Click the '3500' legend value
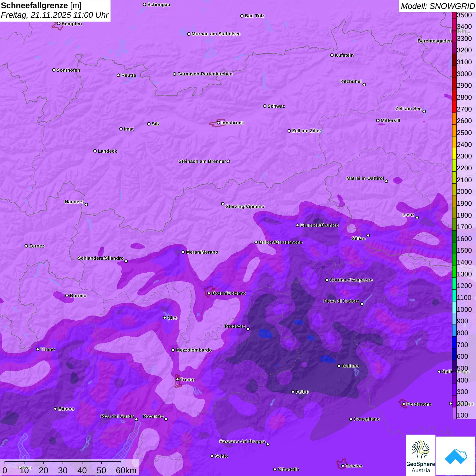Screen dimensions: 476x476 [464, 15]
